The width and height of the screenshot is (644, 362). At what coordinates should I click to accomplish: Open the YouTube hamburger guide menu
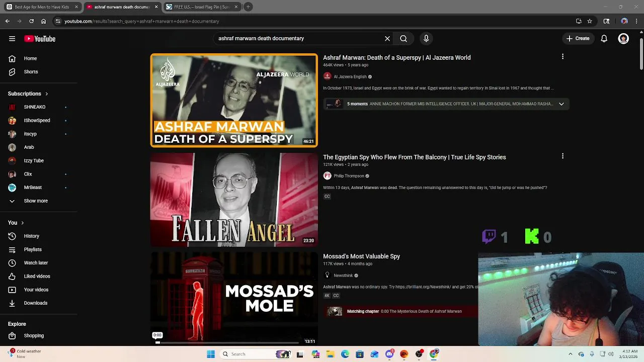pyautogui.click(x=12, y=39)
